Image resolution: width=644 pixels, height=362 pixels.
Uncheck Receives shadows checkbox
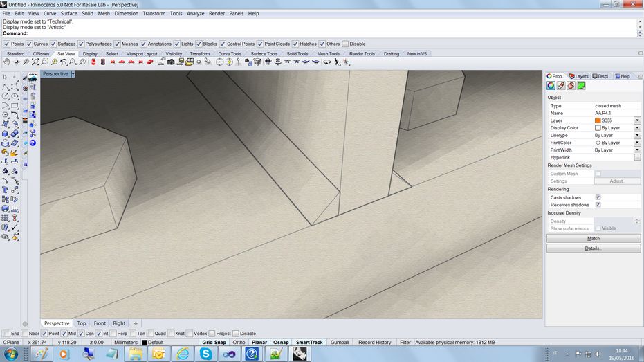pyautogui.click(x=598, y=205)
